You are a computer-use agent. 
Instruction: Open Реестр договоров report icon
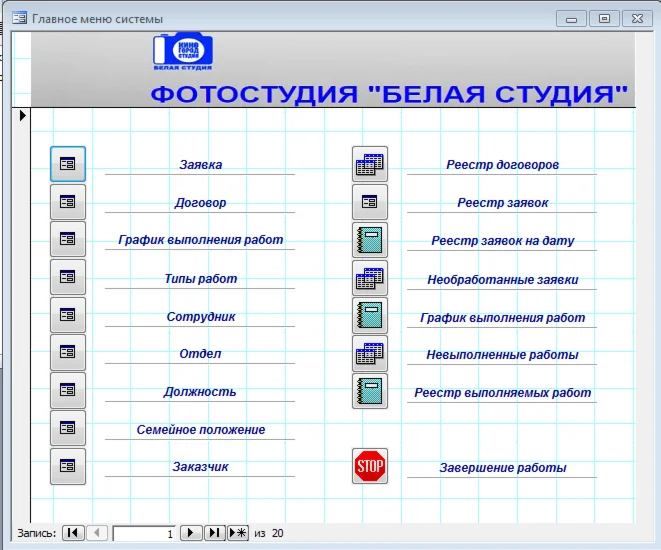coord(370,164)
